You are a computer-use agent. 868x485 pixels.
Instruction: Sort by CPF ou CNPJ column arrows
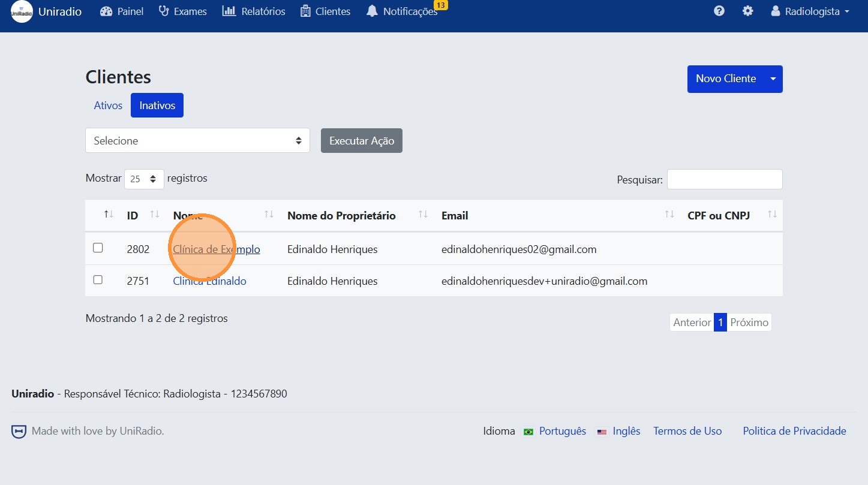click(772, 215)
